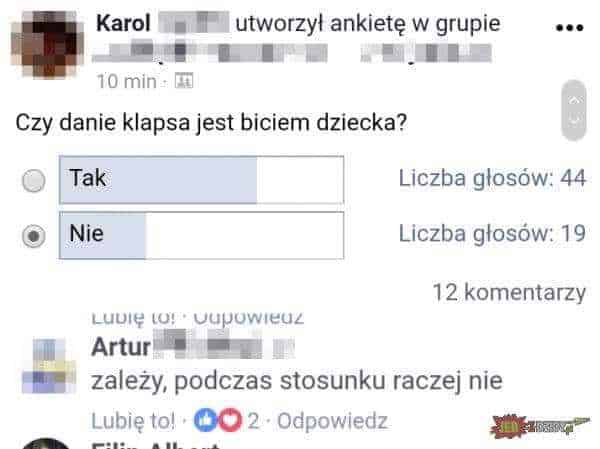Expand the 12 komentarzy comments list
Viewport: 600px width, 449px height.
(509, 293)
